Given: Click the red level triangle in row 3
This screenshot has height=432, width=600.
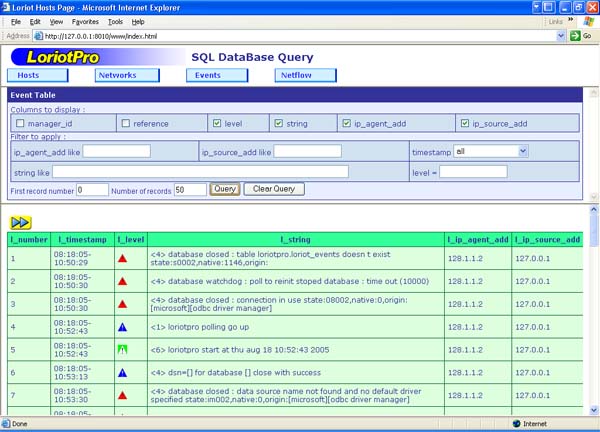Looking at the screenshot, I should (122, 304).
